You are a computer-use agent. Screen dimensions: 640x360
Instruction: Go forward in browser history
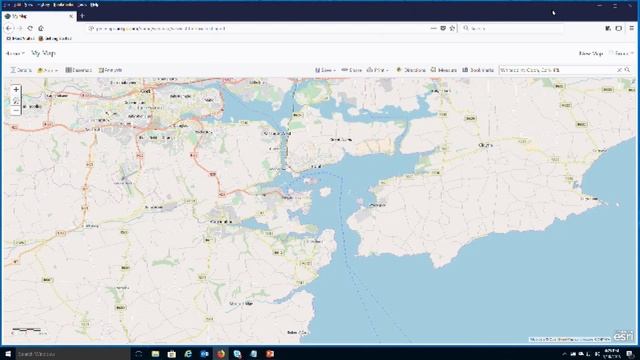(x=20, y=28)
